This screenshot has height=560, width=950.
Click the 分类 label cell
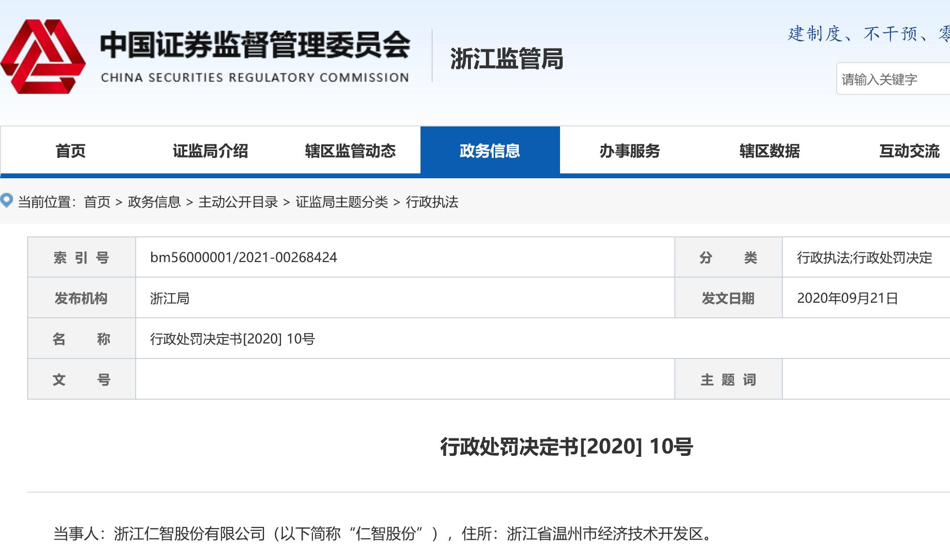pos(729,257)
